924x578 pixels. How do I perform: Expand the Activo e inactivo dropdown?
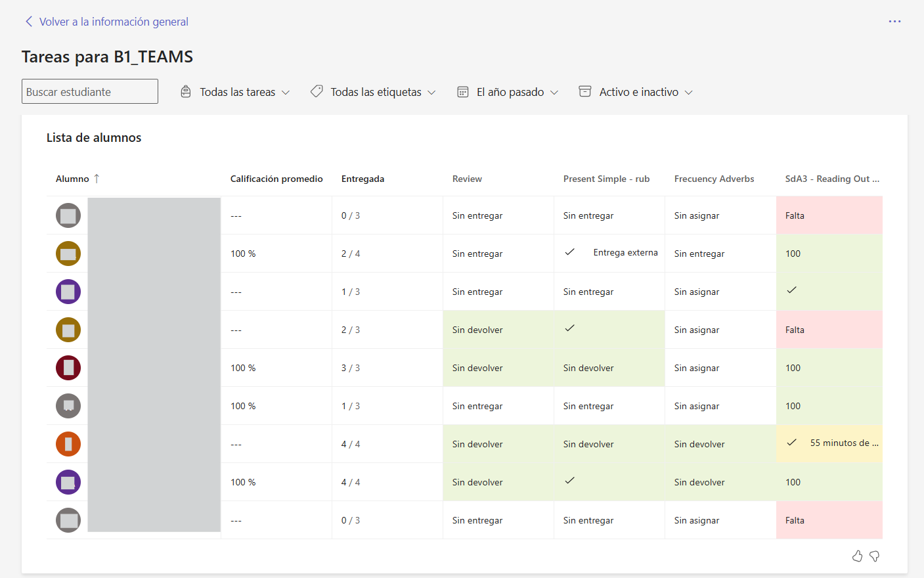636,92
